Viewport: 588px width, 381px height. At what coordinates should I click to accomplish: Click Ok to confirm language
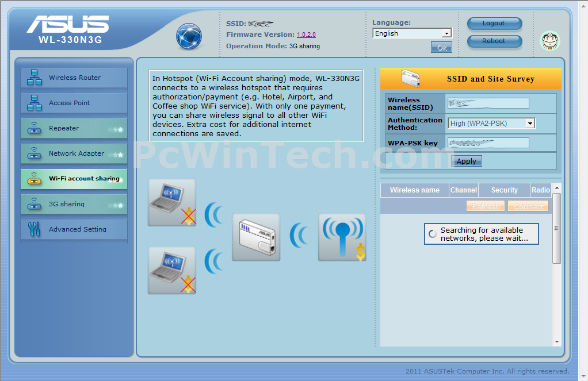coord(441,48)
